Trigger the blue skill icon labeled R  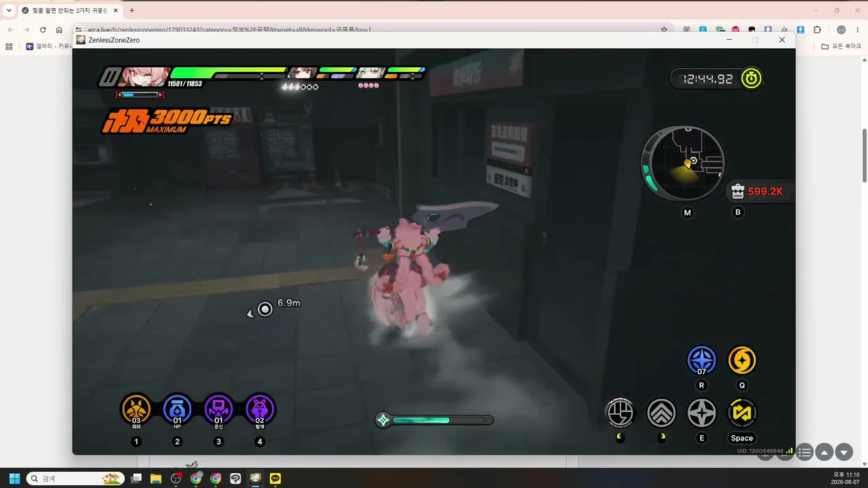[x=702, y=361]
